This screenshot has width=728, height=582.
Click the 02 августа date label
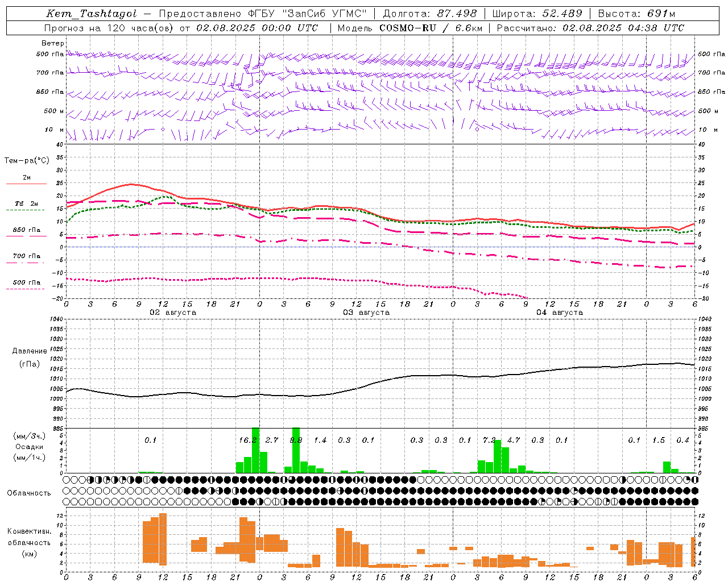pyautogui.click(x=173, y=313)
